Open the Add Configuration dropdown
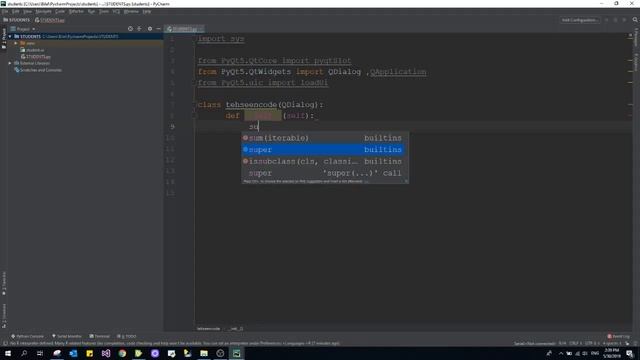This screenshot has height=360, width=640. 579,20
